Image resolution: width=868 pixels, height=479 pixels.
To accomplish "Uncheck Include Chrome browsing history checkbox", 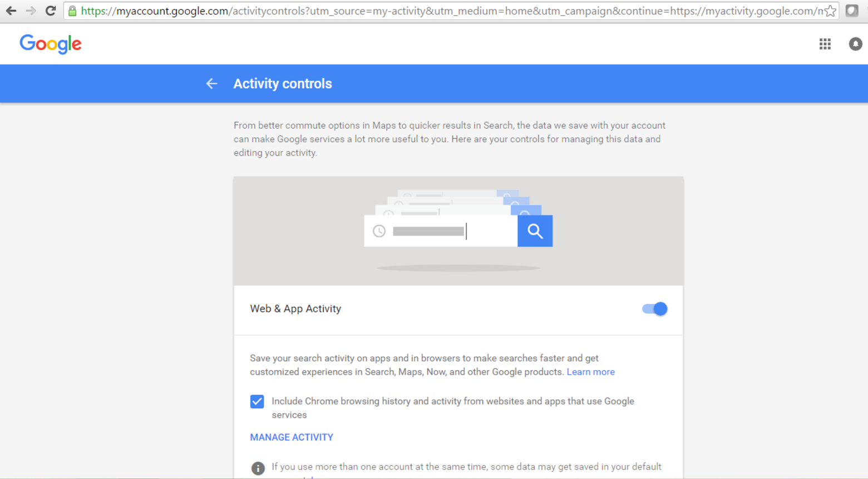I will tap(257, 402).
